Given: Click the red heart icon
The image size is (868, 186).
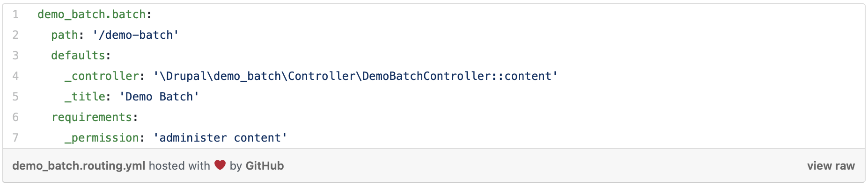Looking at the screenshot, I should 220,165.
